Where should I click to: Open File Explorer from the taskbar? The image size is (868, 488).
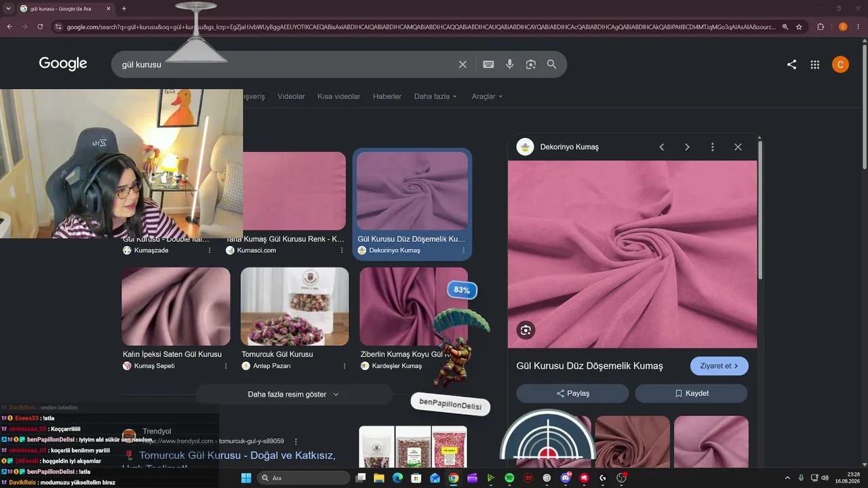pyautogui.click(x=379, y=478)
